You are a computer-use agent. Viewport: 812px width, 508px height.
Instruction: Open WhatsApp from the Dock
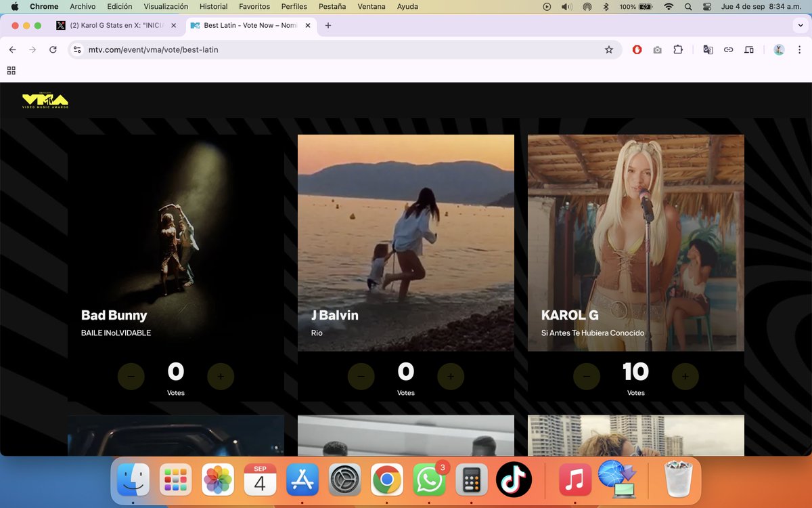click(x=429, y=480)
